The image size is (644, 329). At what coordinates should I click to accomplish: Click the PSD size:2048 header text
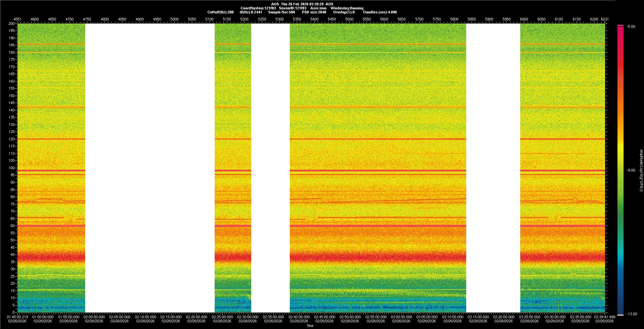(x=314, y=12)
